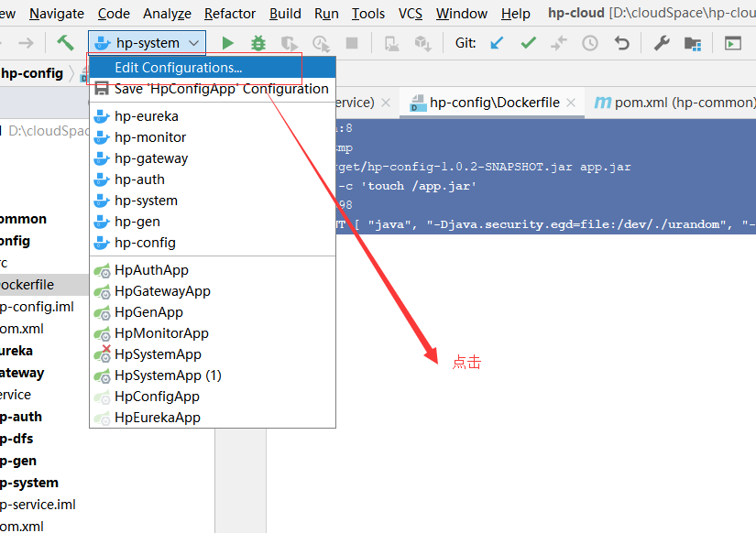Select hp-gen module in project tree
Screen dimensions: 756x533
coord(17,461)
